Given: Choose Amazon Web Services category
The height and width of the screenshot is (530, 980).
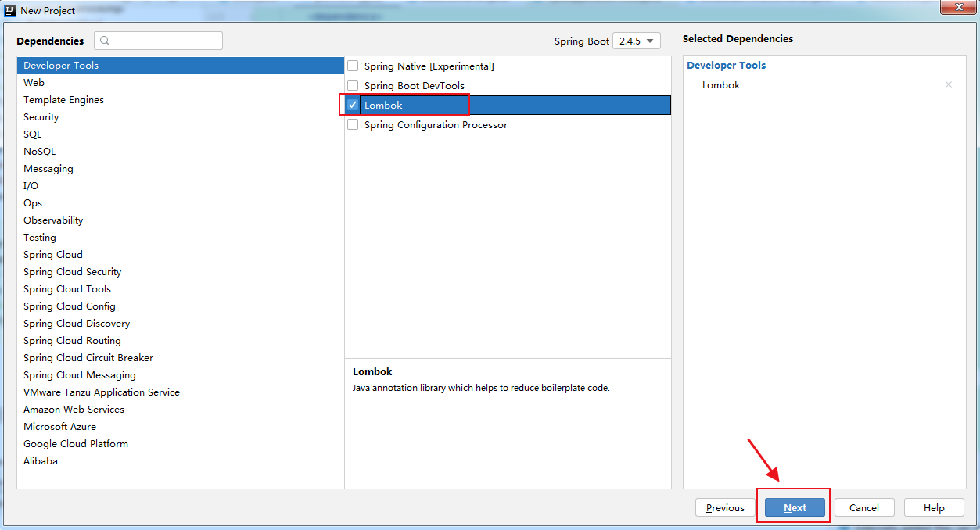Looking at the screenshot, I should click(x=181, y=410).
